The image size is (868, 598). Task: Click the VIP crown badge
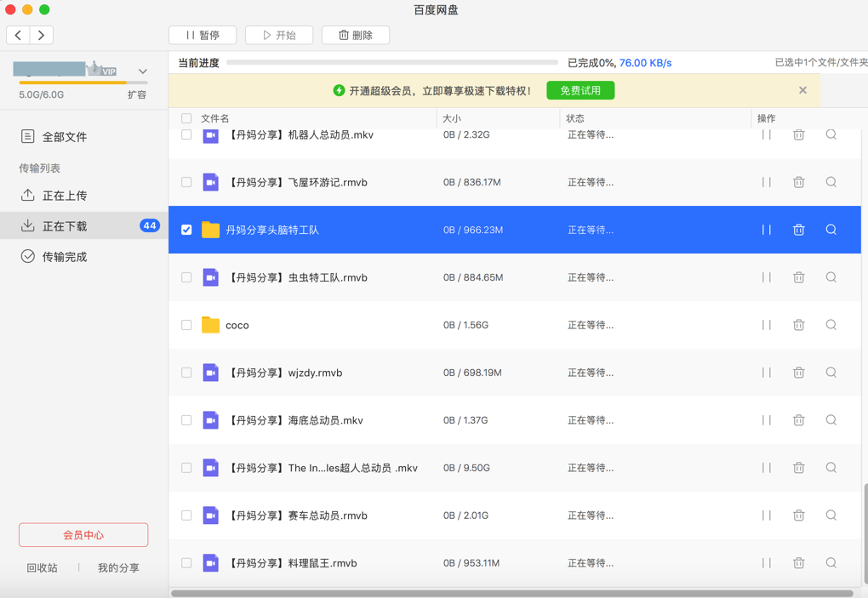102,69
